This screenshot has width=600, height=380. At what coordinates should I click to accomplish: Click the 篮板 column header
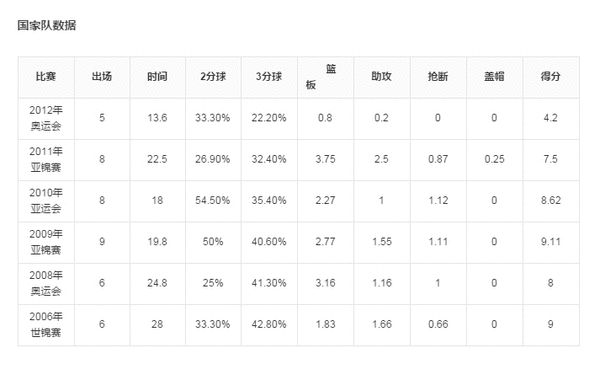(x=321, y=77)
